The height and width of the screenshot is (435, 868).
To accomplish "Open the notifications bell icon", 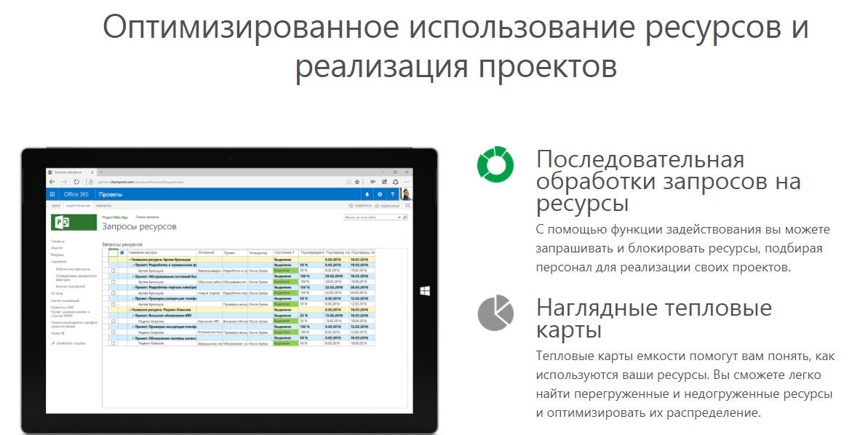I will pyautogui.click(x=367, y=193).
